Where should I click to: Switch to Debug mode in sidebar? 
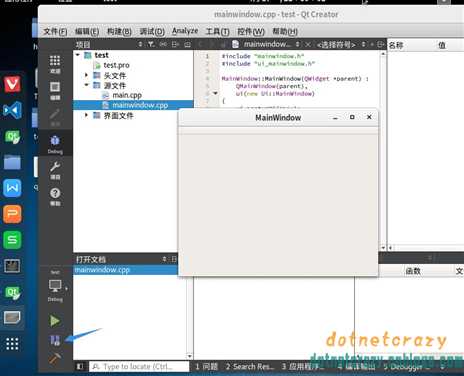coord(55,144)
